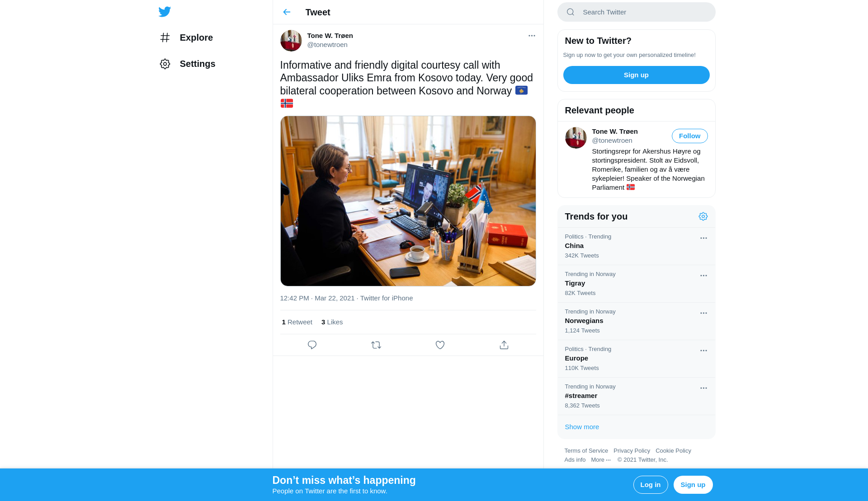
Task: Click Sign up on bottom banner
Action: point(693,485)
